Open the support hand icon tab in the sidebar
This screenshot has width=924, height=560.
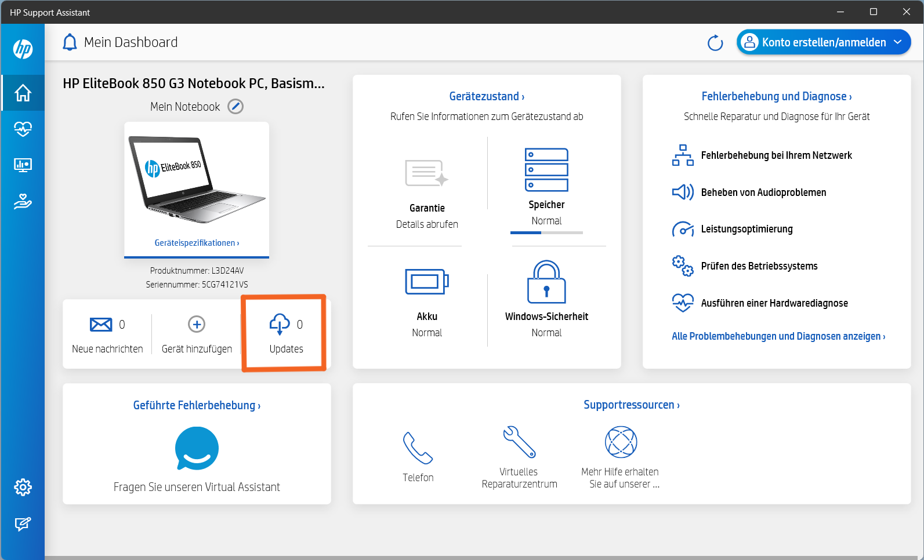23,202
